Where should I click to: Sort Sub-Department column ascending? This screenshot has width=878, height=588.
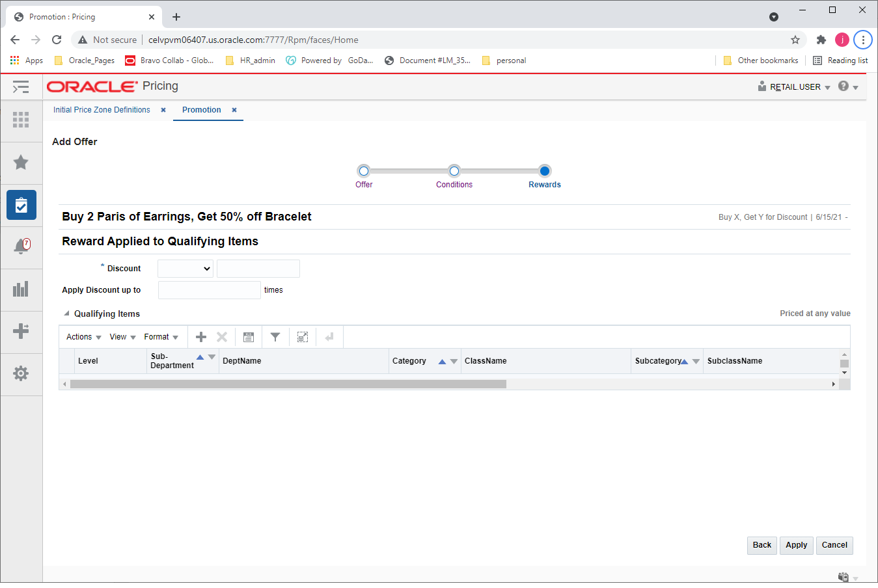coord(200,357)
